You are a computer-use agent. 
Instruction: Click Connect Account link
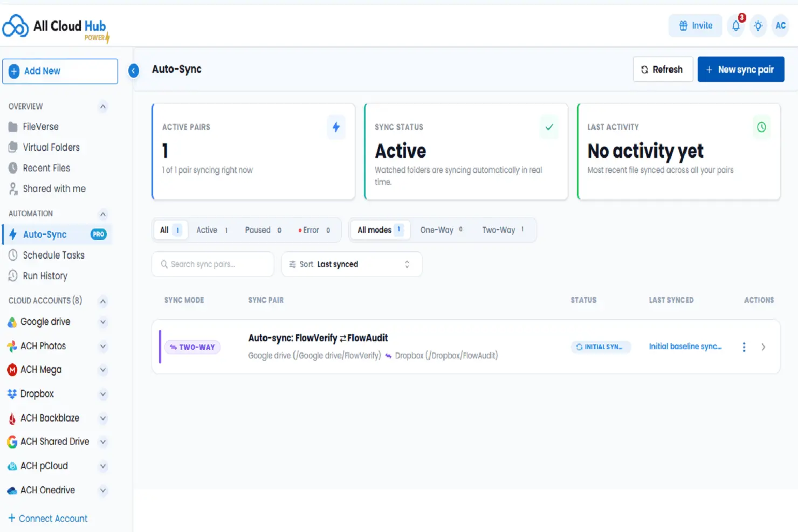click(48, 519)
